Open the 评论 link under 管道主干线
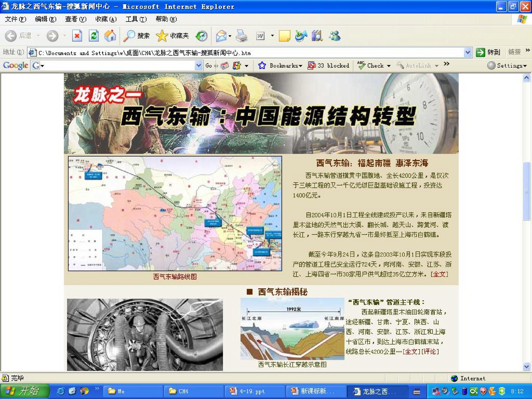Image resolution: width=532 pixels, height=399 pixels. [430, 351]
